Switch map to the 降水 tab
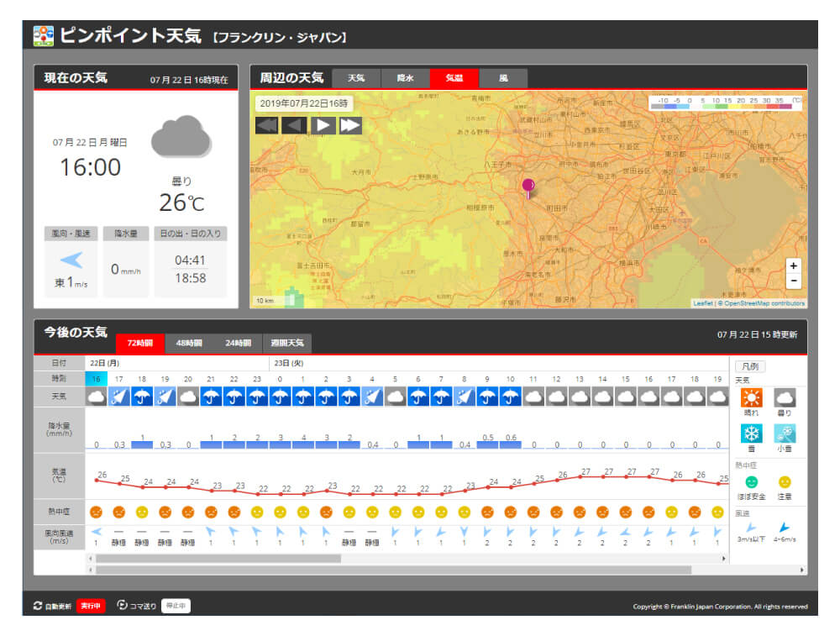 click(x=405, y=78)
